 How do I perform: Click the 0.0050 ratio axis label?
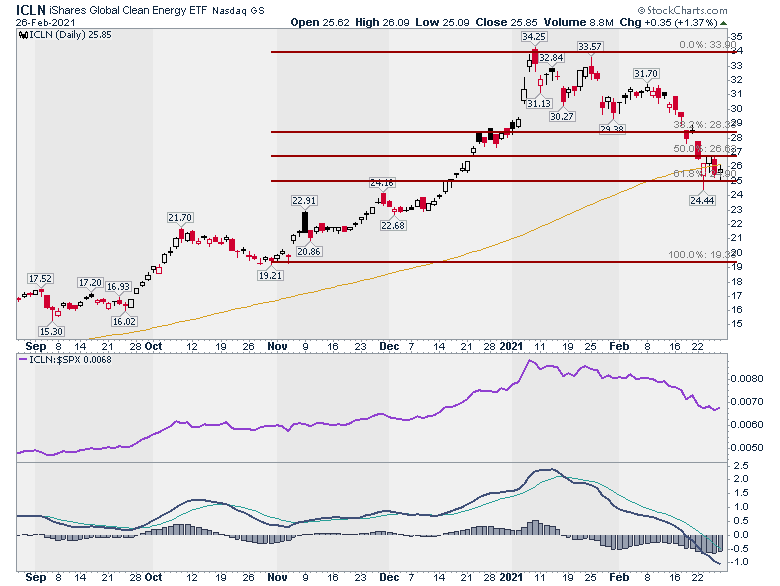pos(747,447)
